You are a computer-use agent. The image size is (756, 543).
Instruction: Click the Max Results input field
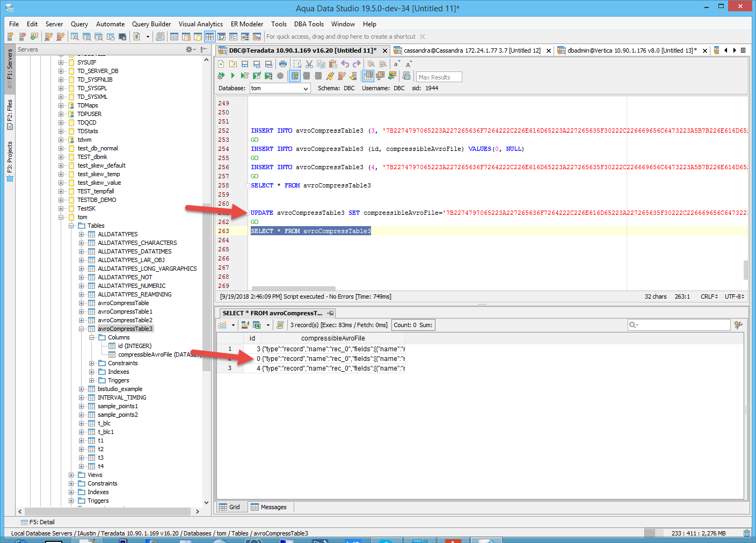coord(439,77)
